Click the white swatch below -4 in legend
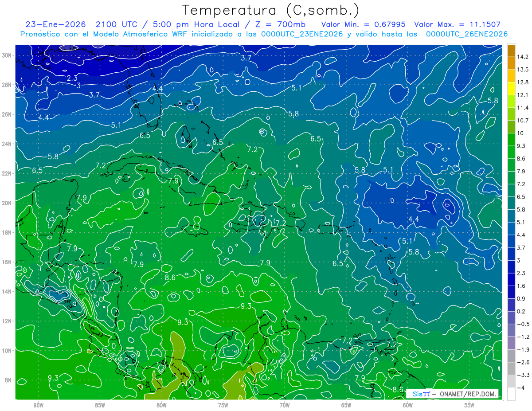Screen dimensions: 532x411 tap(511, 394)
